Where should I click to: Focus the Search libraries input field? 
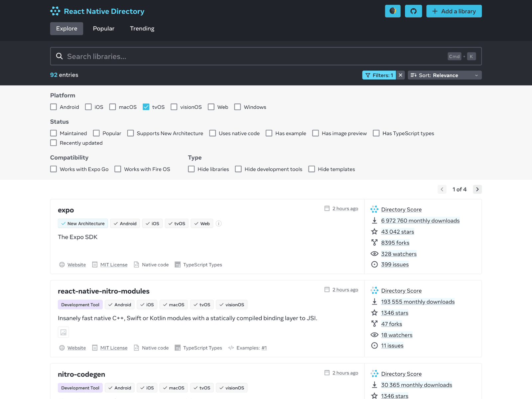click(256, 56)
